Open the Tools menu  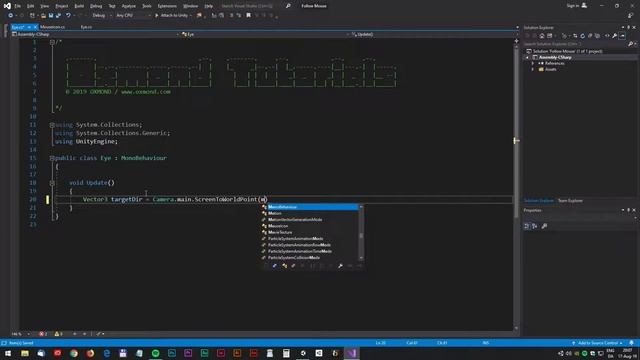coord(147,6)
